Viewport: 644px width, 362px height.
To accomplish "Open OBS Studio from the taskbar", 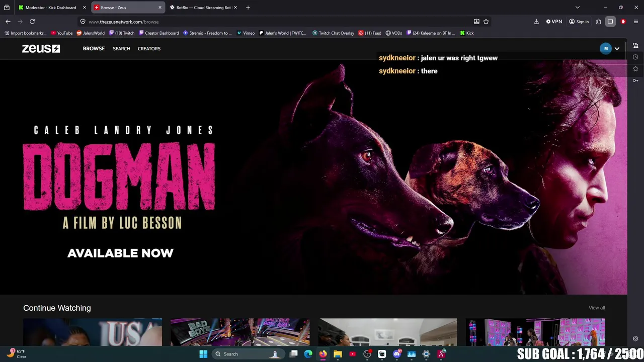I will [367, 354].
